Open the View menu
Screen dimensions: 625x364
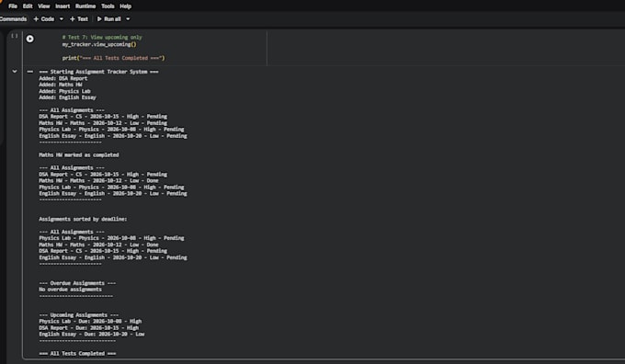(44, 6)
